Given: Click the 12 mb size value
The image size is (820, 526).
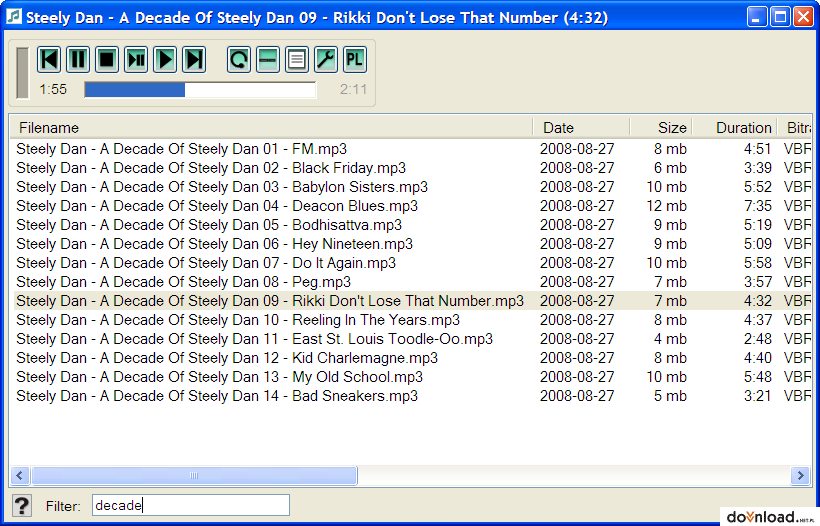Looking at the screenshot, I should pyautogui.click(x=666, y=206).
